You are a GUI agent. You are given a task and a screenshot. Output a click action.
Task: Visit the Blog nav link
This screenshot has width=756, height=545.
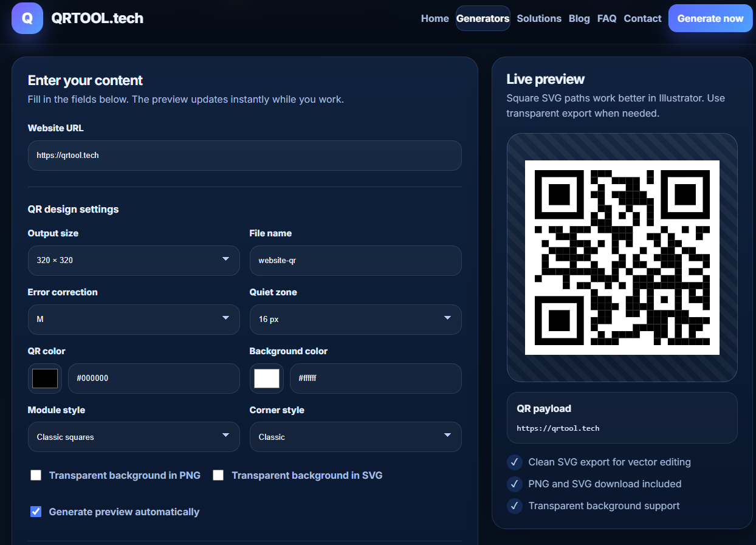(579, 18)
